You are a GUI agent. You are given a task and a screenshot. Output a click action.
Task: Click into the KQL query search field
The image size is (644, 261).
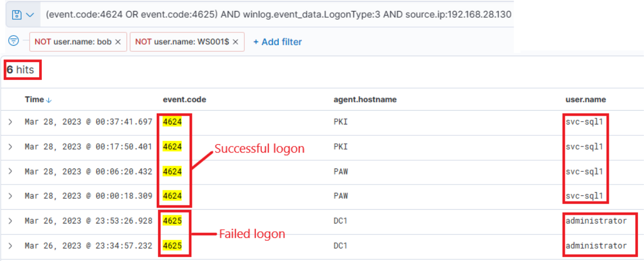(278, 15)
